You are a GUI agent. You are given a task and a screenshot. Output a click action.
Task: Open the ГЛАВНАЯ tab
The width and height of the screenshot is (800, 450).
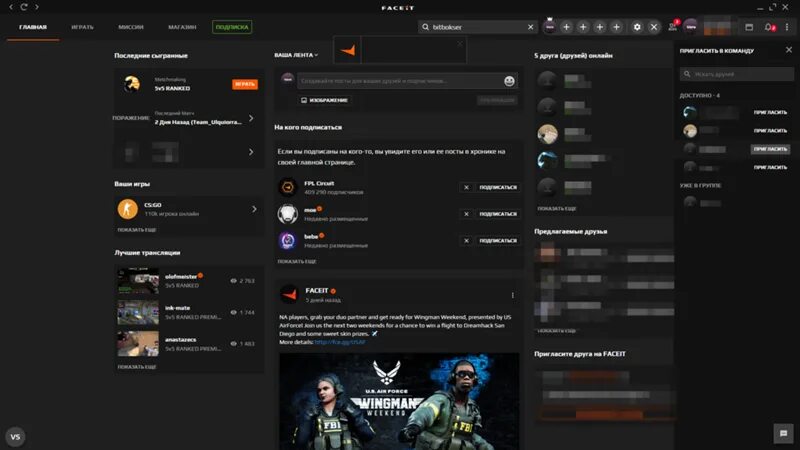[33, 27]
